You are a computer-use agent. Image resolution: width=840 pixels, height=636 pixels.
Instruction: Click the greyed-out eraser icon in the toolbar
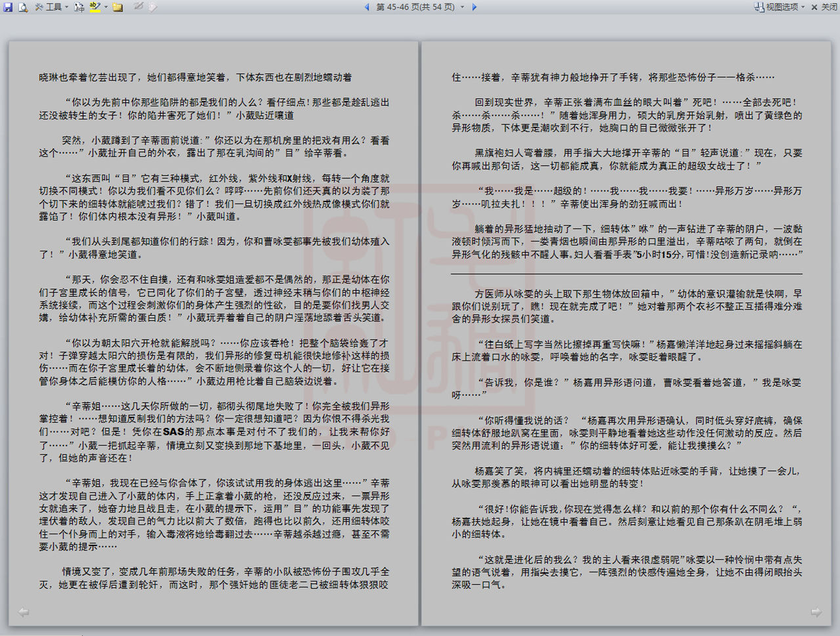pos(152,7)
